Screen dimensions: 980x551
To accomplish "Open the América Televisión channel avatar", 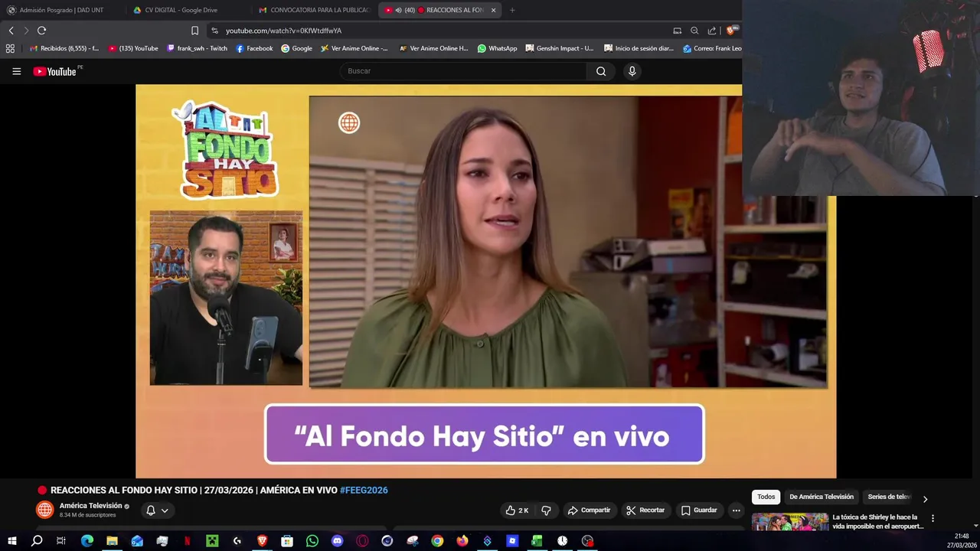I will click(x=45, y=510).
